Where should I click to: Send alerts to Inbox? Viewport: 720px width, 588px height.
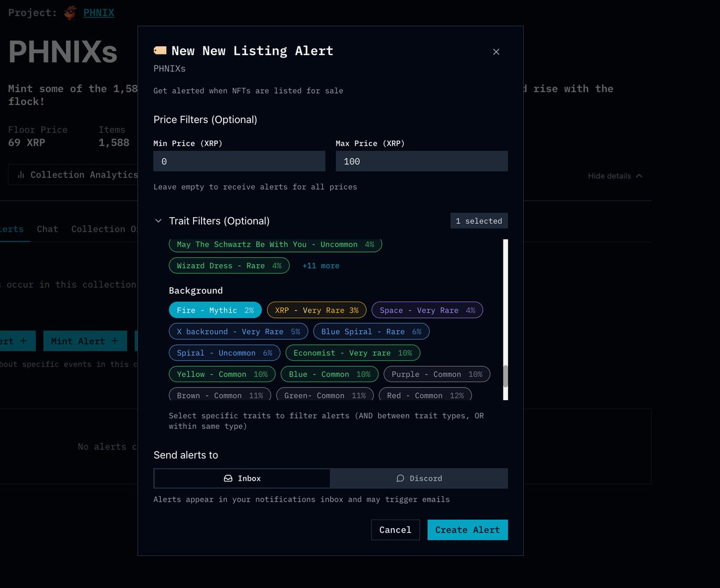coord(242,478)
